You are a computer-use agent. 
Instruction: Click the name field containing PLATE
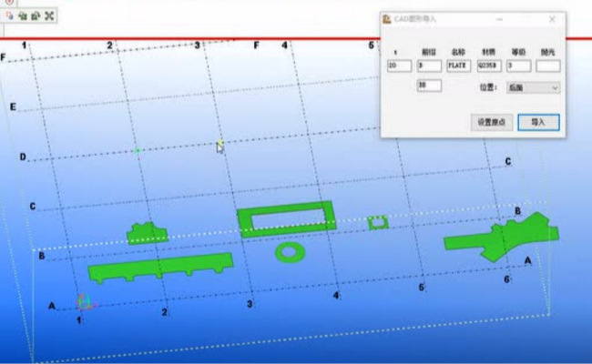pyautogui.click(x=459, y=66)
